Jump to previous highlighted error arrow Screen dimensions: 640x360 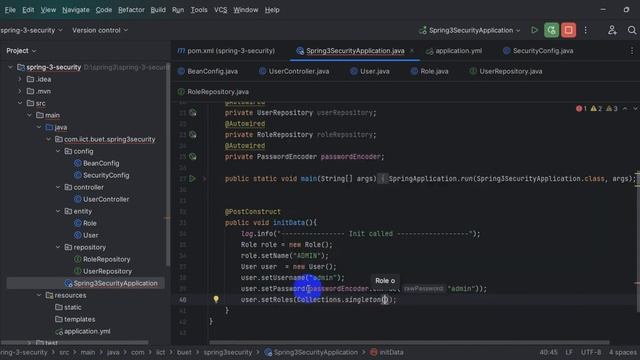(x=625, y=109)
